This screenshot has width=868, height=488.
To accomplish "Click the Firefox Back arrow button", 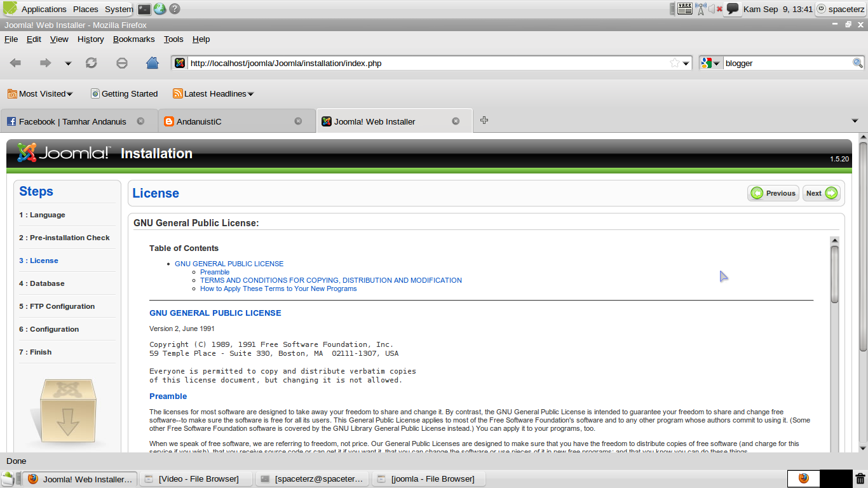I will [x=16, y=63].
